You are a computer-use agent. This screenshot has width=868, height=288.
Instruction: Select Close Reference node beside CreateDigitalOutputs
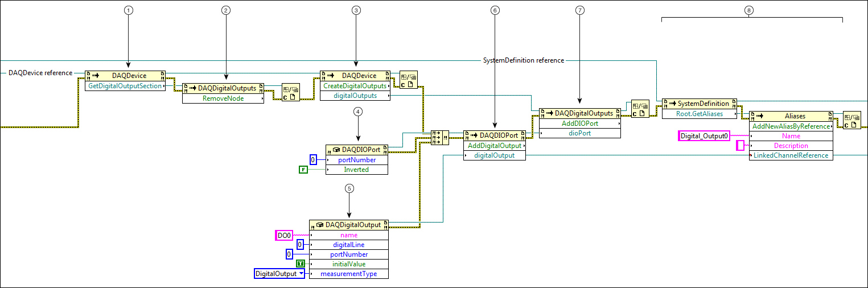click(x=408, y=80)
